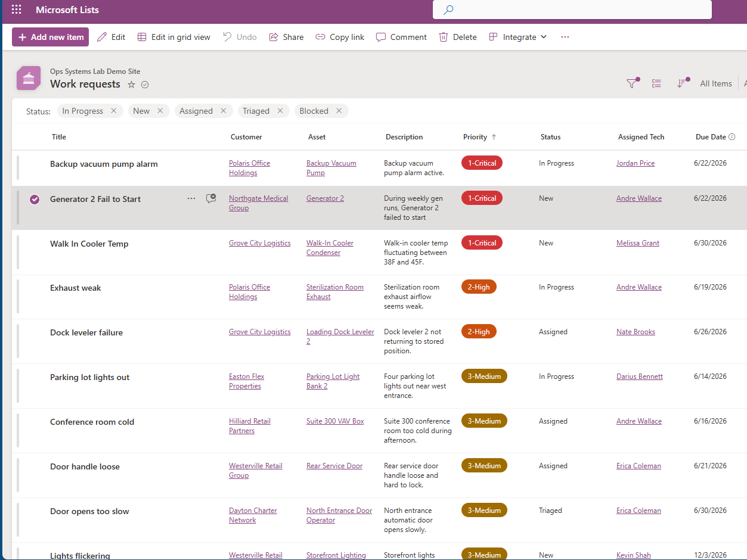
Task: Open the comment icon on Generator 2 row
Action: click(x=210, y=199)
